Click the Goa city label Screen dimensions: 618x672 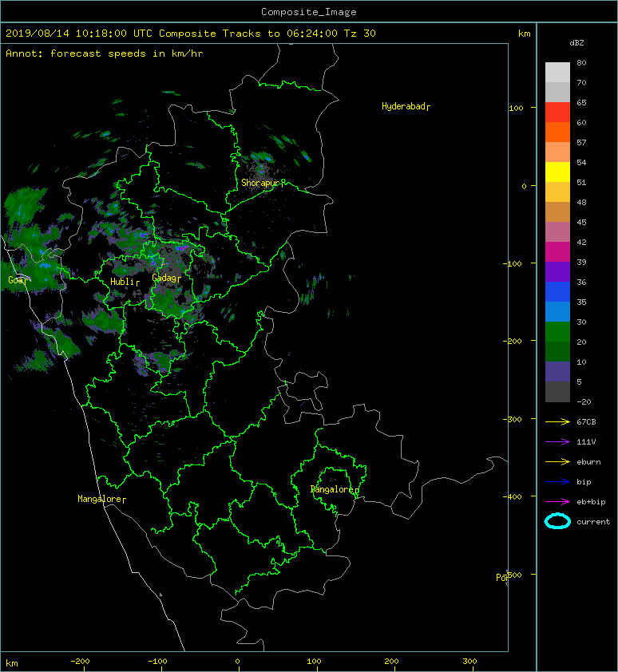coord(16,280)
